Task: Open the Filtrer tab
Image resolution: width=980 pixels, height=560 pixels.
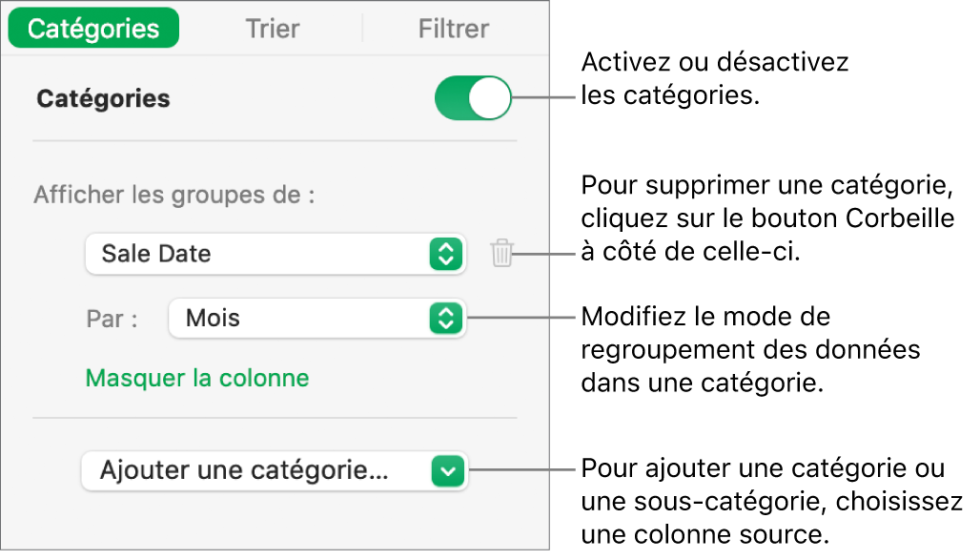Action: pyautogui.click(x=453, y=29)
